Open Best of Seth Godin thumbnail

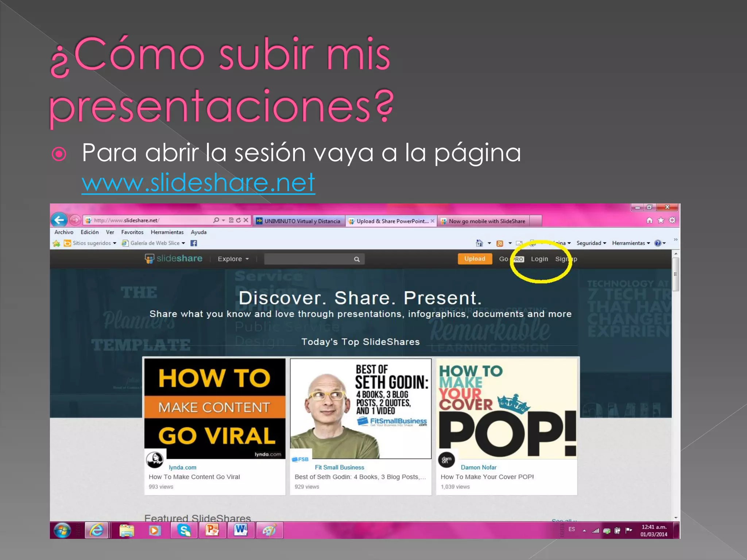pyautogui.click(x=361, y=408)
